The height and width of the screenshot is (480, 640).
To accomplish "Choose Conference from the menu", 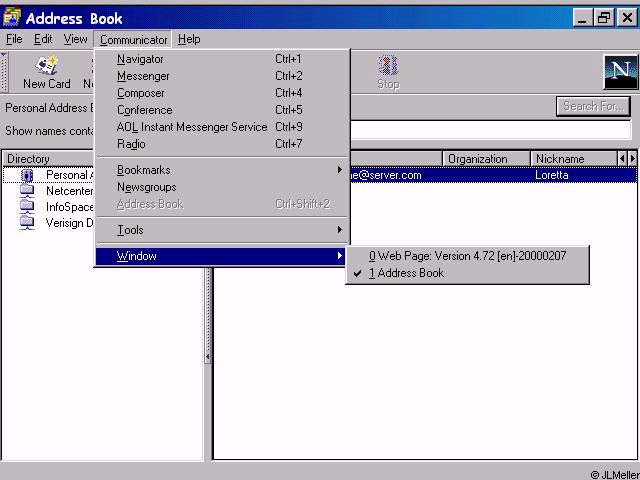I will pos(222,110).
